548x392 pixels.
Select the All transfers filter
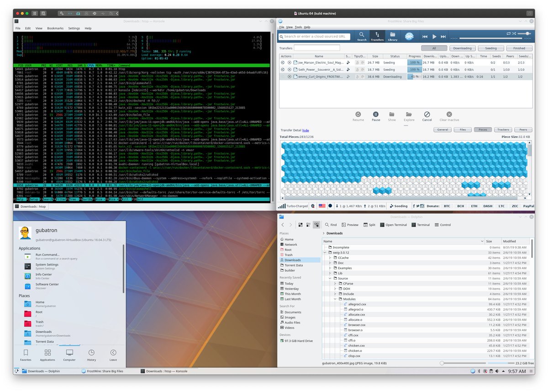pyautogui.click(x=433, y=48)
